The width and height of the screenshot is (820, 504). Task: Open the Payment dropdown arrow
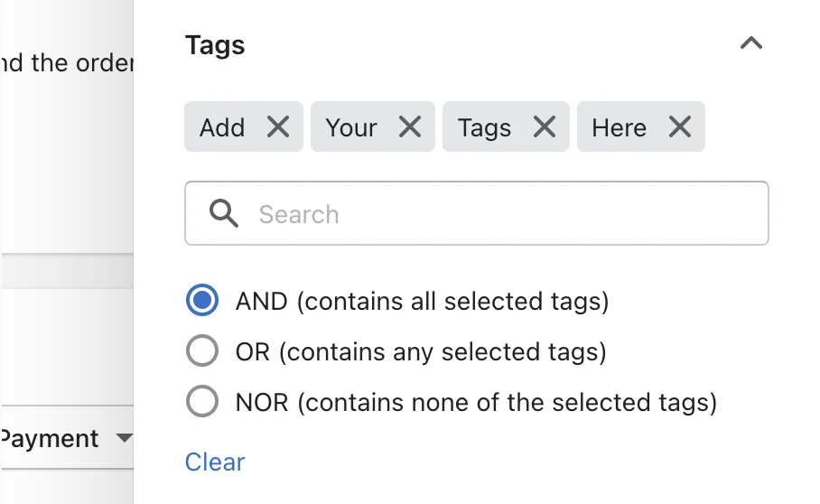coord(124,437)
